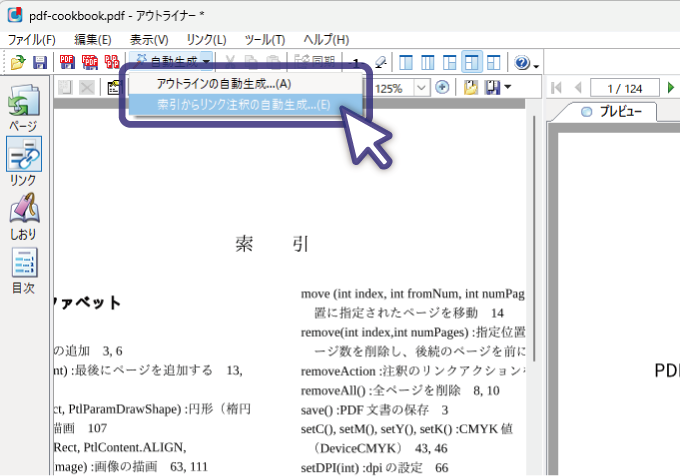Toggle the last pane layout button

pyautogui.click(x=494, y=63)
